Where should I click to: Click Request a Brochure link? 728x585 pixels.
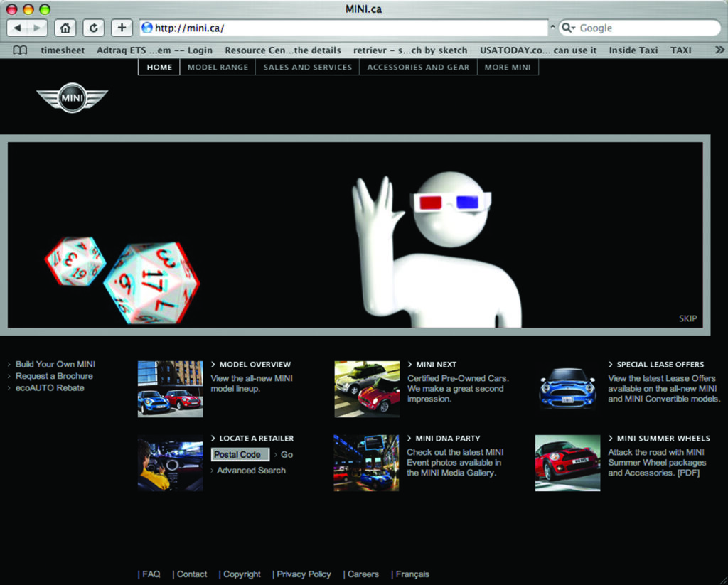pos(54,376)
